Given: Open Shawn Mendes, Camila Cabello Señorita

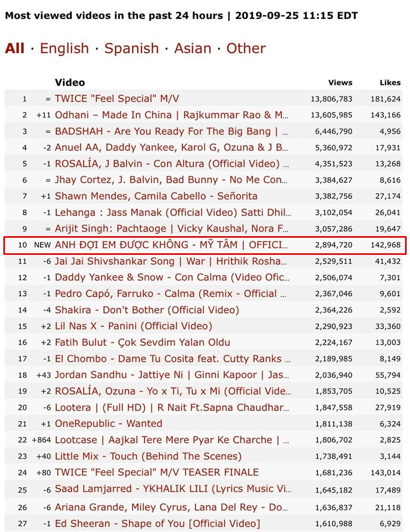Looking at the screenshot, I should [x=156, y=196].
